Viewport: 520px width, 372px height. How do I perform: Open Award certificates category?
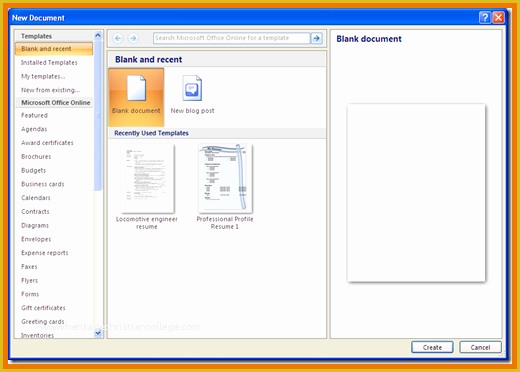click(x=47, y=143)
